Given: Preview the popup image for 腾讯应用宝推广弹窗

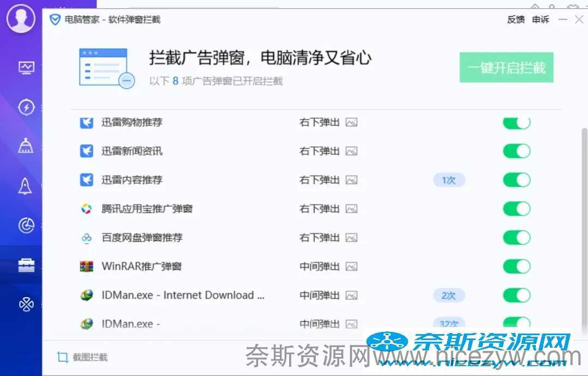Looking at the screenshot, I should 351,209.
